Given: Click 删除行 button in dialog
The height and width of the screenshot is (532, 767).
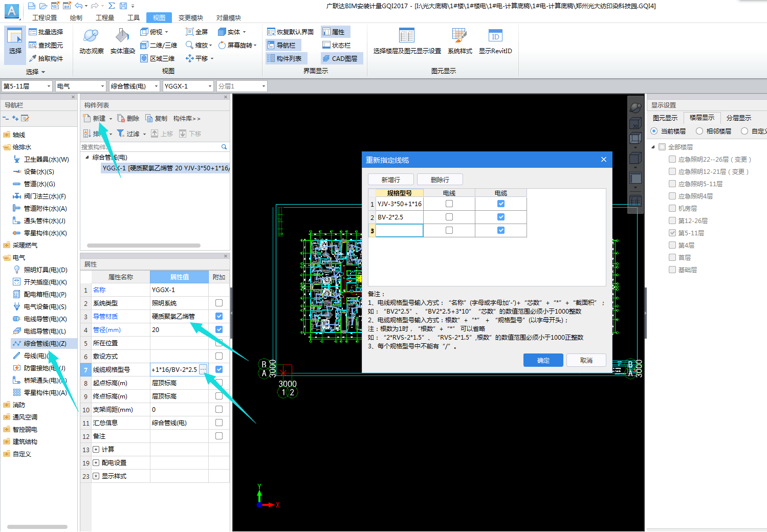Looking at the screenshot, I should point(440,180).
